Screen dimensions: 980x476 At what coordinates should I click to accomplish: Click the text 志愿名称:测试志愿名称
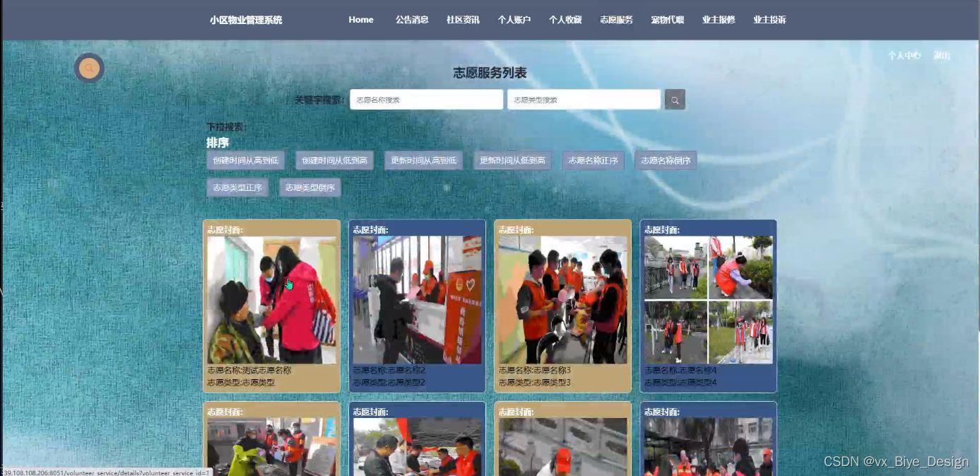pyautogui.click(x=249, y=370)
